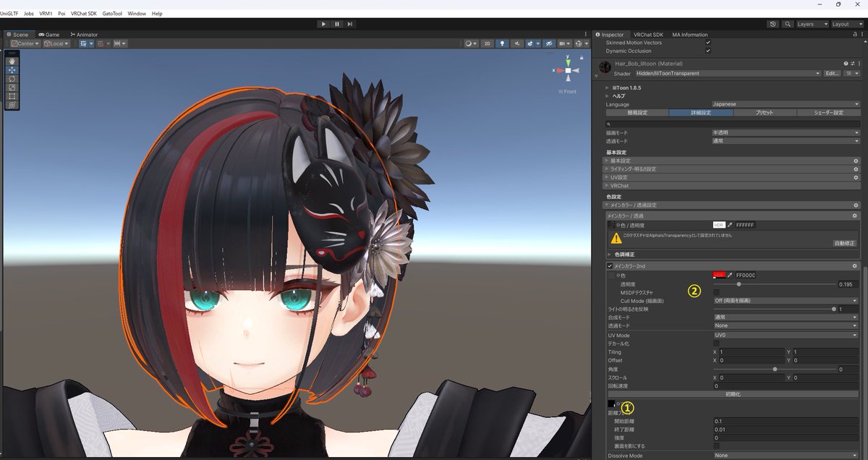
Task: Pick color with eyedropper next to FF0000
Action: pos(730,275)
